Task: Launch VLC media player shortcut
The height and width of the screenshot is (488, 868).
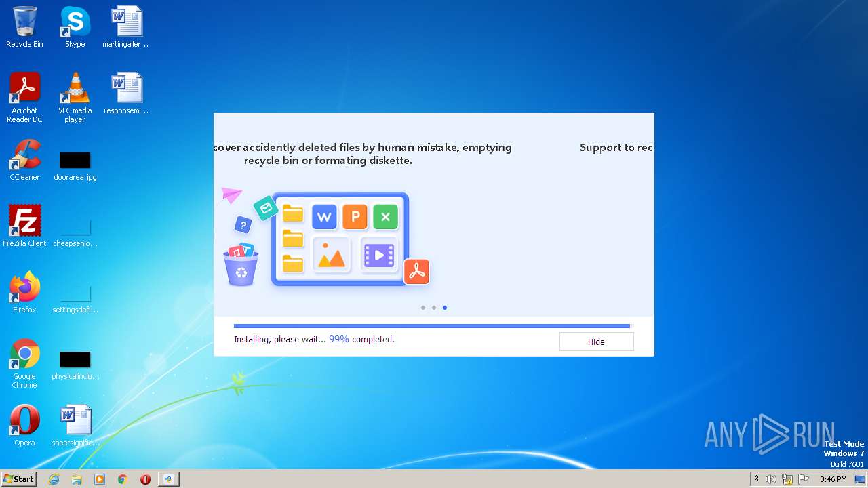Action: point(75,98)
